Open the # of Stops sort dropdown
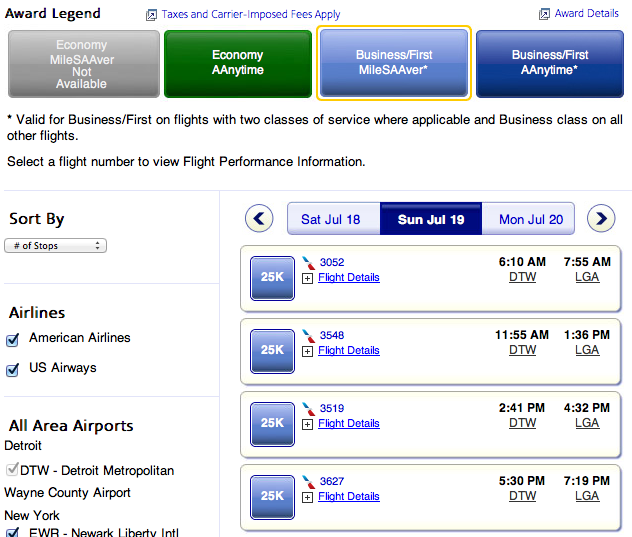632x537 pixels. [56, 246]
